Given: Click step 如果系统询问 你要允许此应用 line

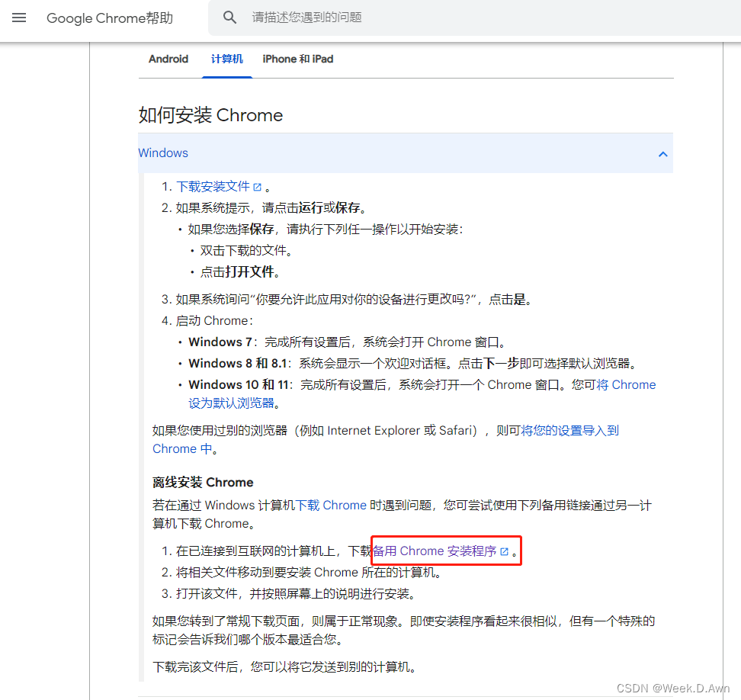Looking at the screenshot, I should [355, 300].
